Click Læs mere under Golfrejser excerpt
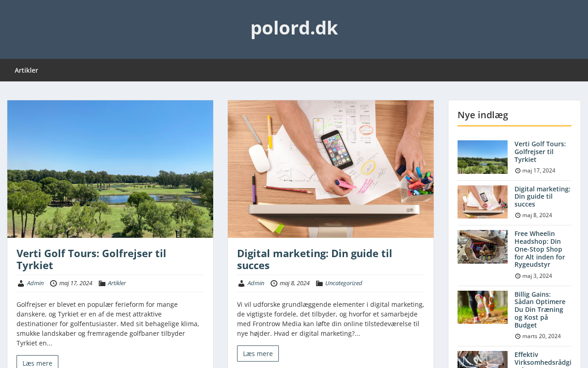The height and width of the screenshot is (368, 588). tap(37, 362)
